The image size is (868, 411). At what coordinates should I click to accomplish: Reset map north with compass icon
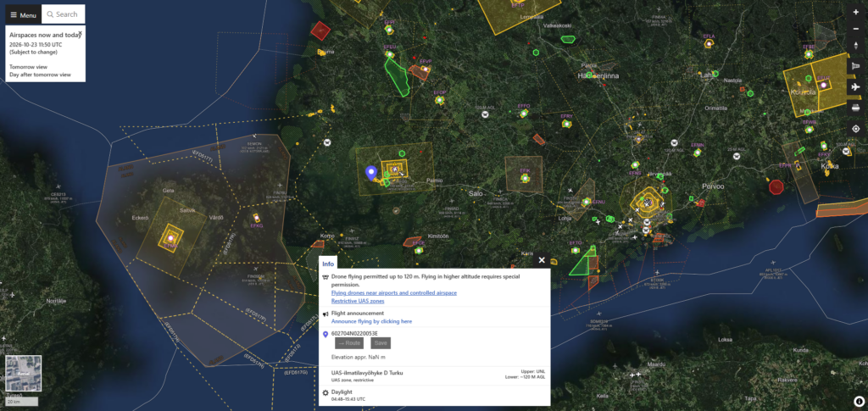(856, 46)
